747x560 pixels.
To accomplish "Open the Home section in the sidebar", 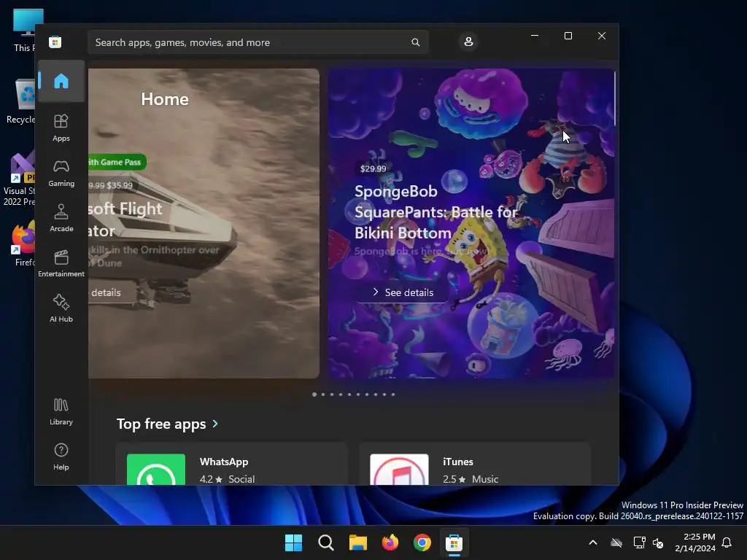I will pyautogui.click(x=61, y=81).
